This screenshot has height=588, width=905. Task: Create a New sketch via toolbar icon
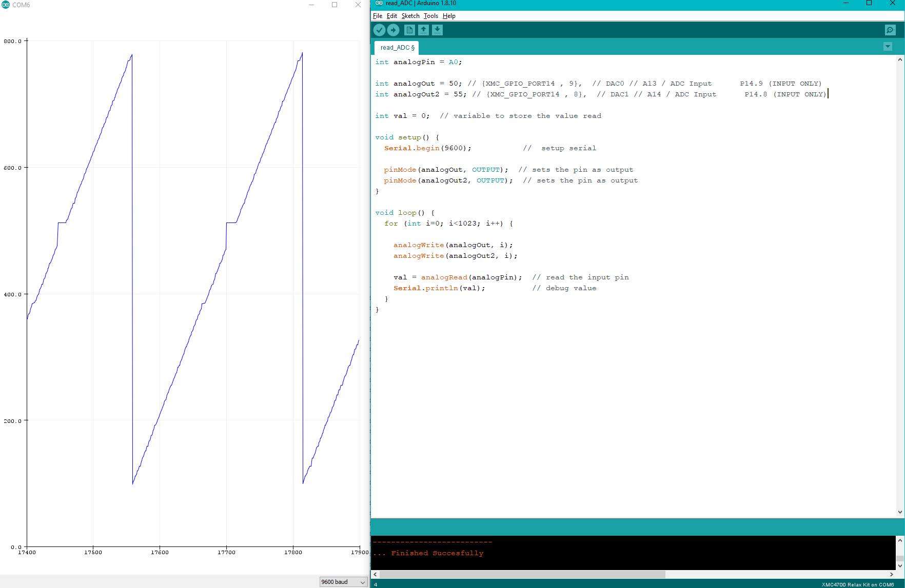point(409,30)
